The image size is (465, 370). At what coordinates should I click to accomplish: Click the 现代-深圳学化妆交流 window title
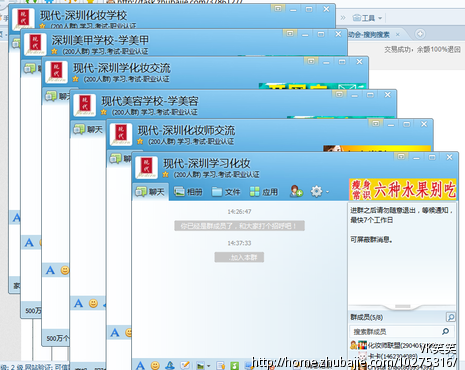click(x=122, y=68)
